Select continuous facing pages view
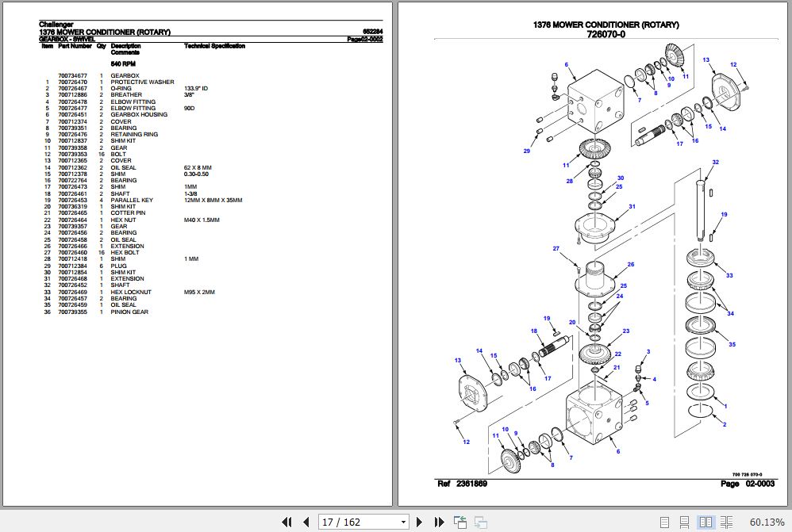 tap(725, 522)
